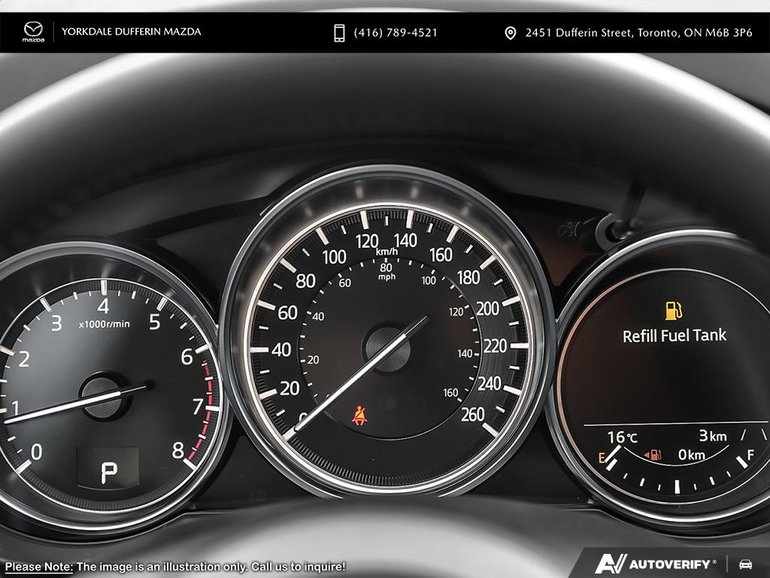Image resolution: width=770 pixels, height=578 pixels.
Task: Click the location pin icon before the address
Action: pos(510,33)
